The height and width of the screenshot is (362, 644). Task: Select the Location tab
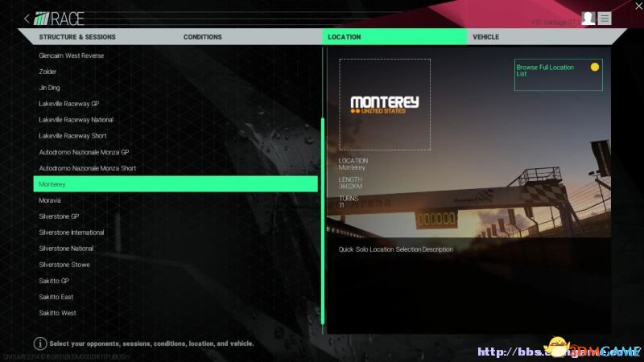tap(394, 36)
